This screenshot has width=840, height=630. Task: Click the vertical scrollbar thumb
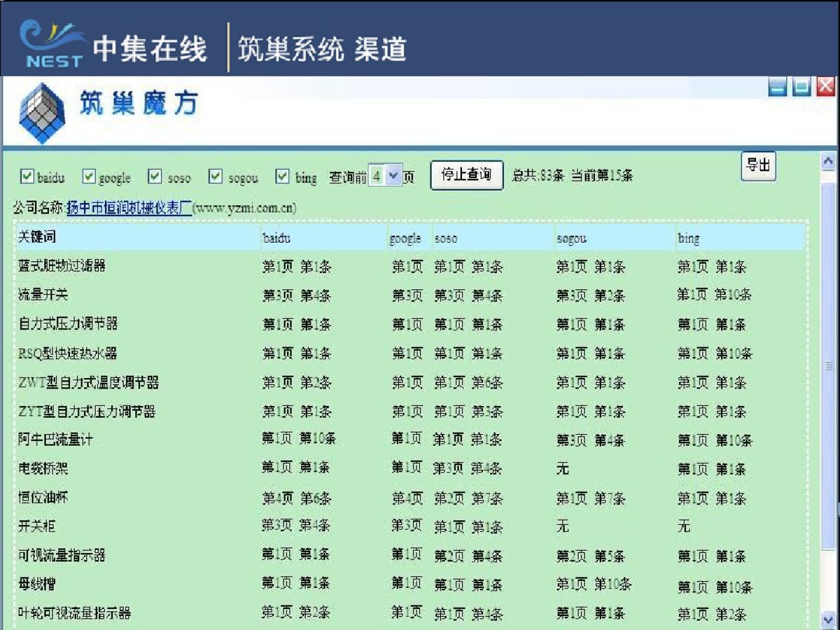828,365
